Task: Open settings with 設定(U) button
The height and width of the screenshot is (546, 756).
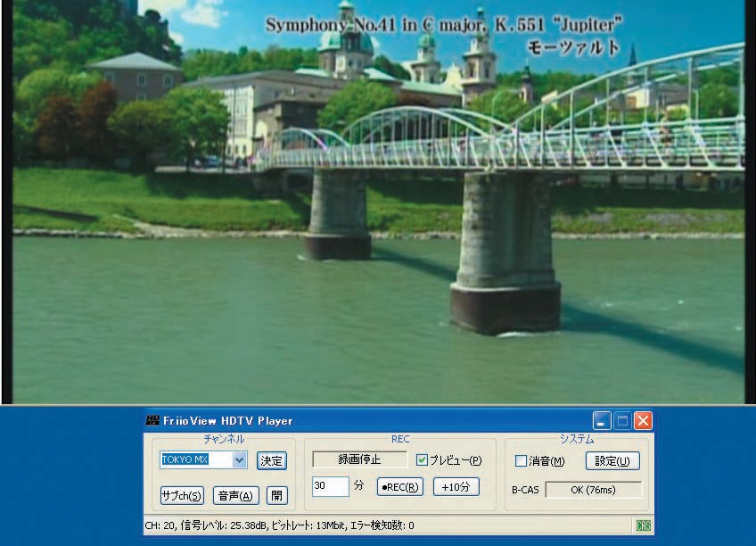Action: [x=612, y=460]
